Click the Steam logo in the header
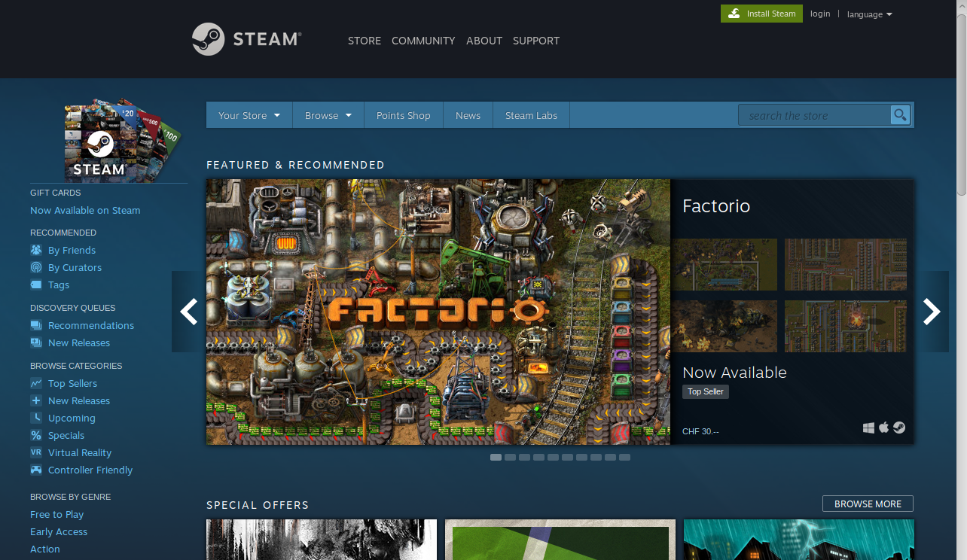 [247, 39]
